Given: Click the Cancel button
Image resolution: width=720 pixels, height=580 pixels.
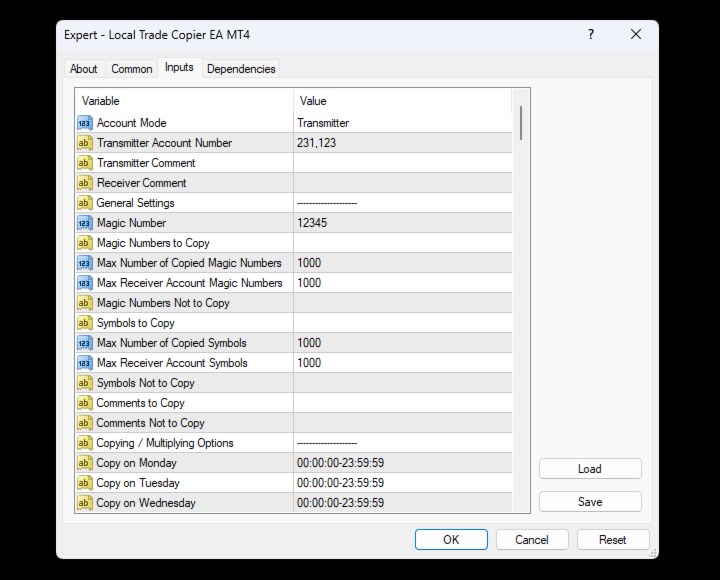Looking at the screenshot, I should click(532, 540).
